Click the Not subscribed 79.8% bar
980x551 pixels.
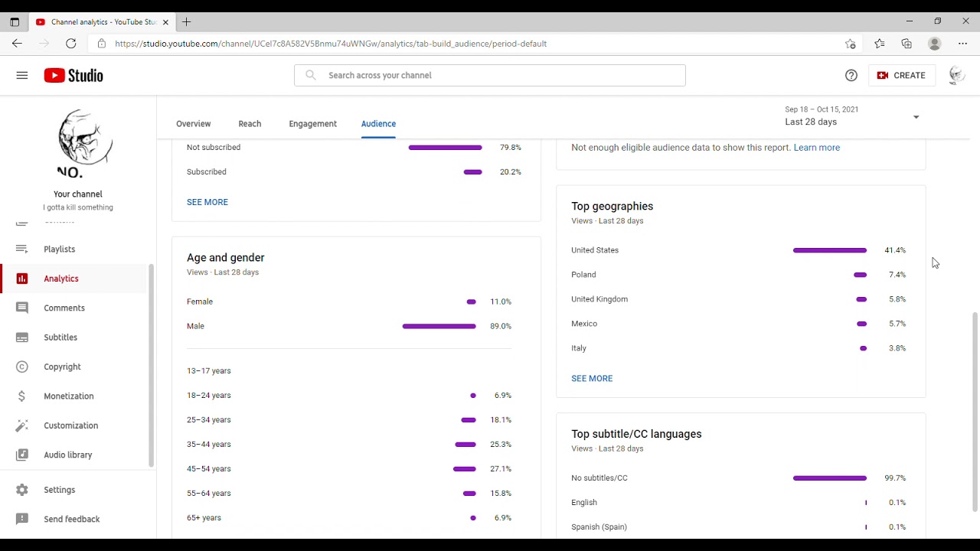[445, 148]
